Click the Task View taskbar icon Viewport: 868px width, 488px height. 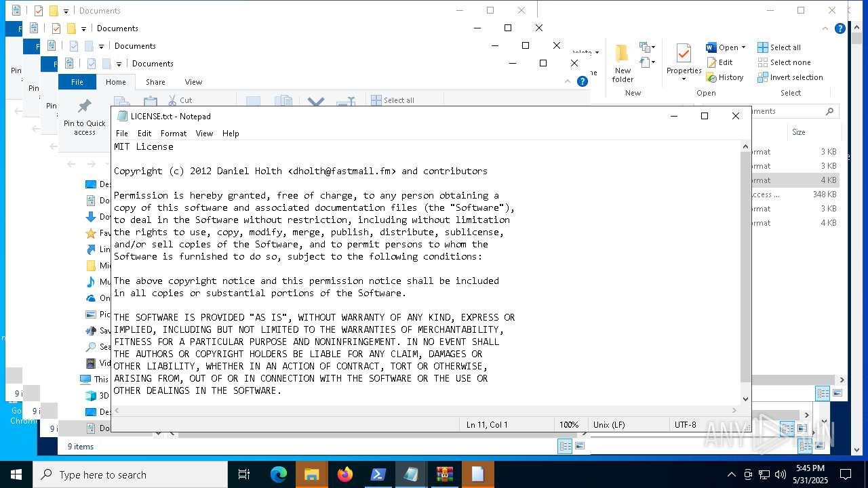(x=244, y=474)
